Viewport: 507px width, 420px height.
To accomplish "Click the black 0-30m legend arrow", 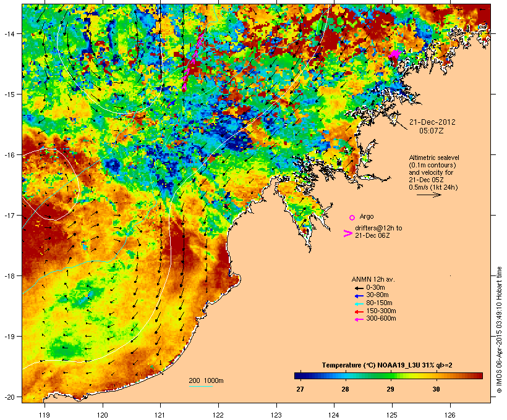I will [x=359, y=288].
